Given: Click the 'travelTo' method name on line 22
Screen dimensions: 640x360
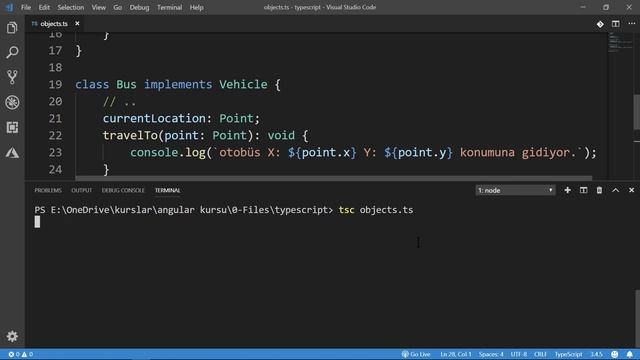Looking at the screenshot, I should 130,136.
